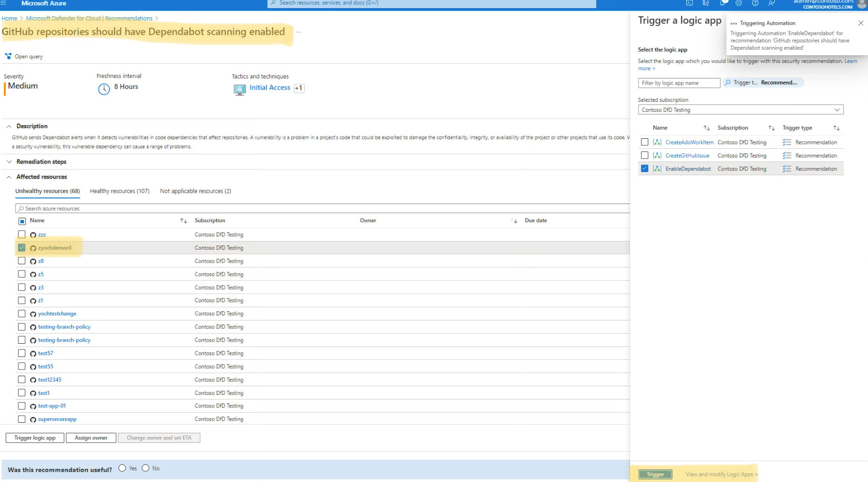This screenshot has height=482, width=868.
Task: Focus the Search azure resources field
Action: (x=322, y=209)
